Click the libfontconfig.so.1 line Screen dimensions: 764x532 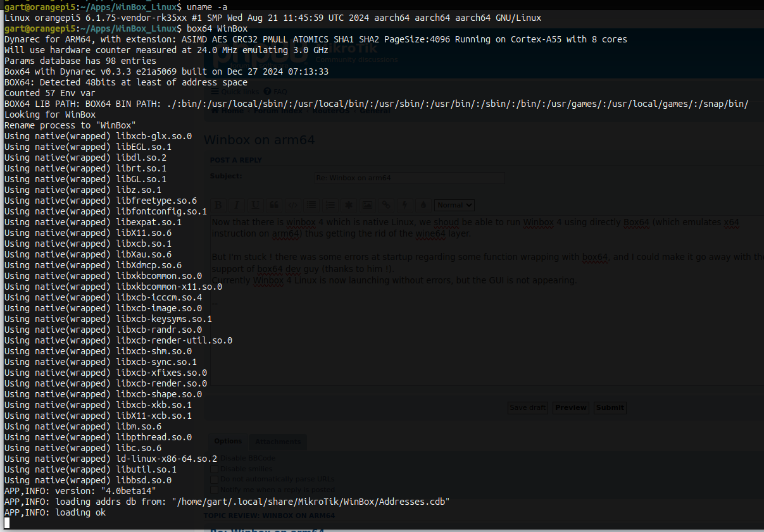(x=106, y=211)
